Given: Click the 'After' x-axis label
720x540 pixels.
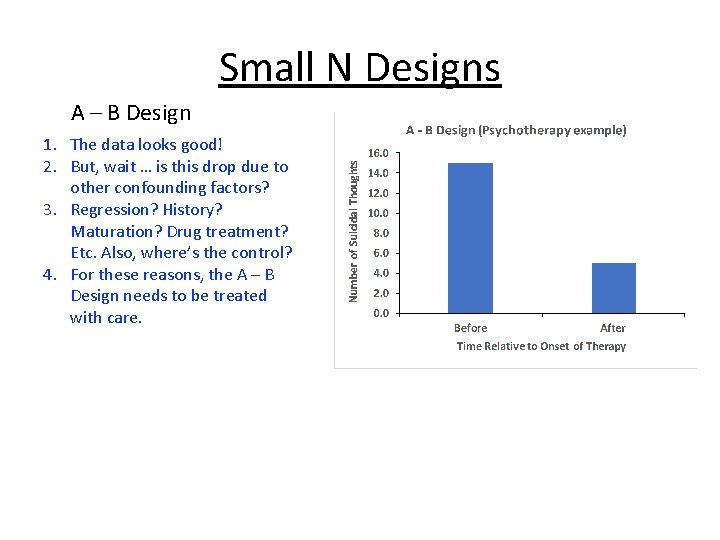Looking at the screenshot, I should 613,328.
